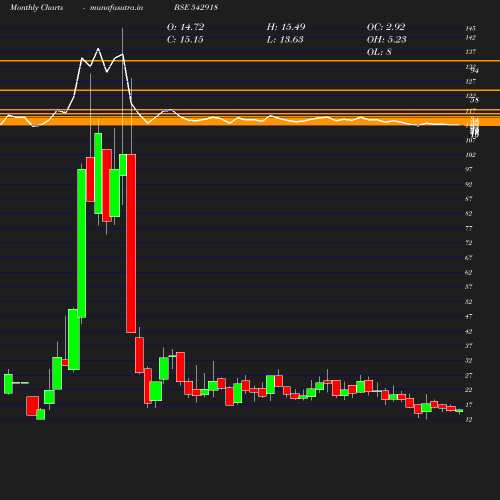This screenshot has height=500, width=500.
Task: Click the 'OL: 8' reading
Action: click(x=379, y=52)
